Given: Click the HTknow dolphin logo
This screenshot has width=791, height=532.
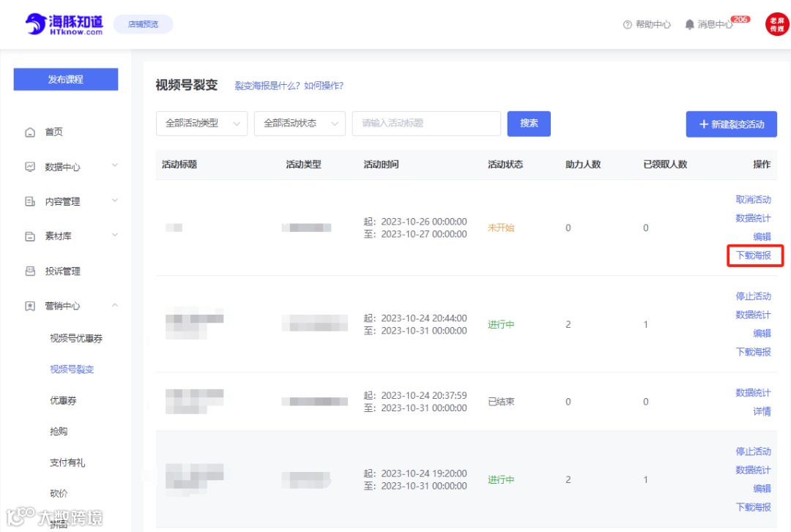Looking at the screenshot, I should click(x=64, y=23).
